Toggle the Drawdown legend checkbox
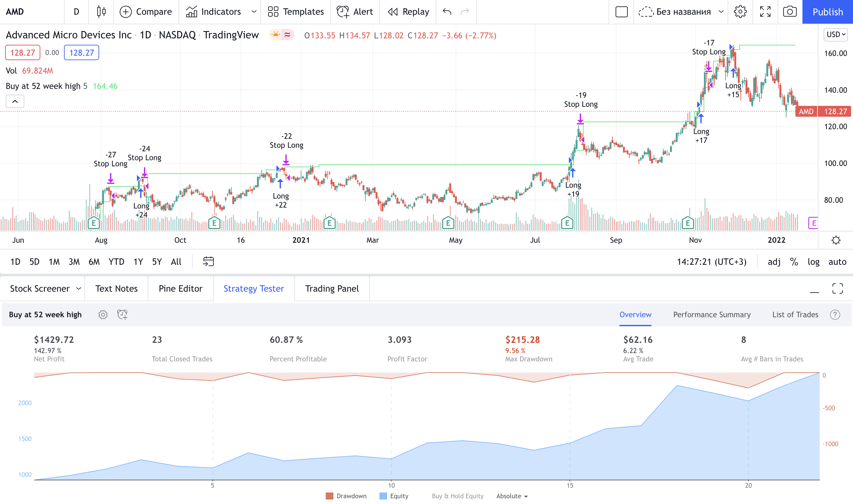The image size is (853, 504). pos(346,496)
